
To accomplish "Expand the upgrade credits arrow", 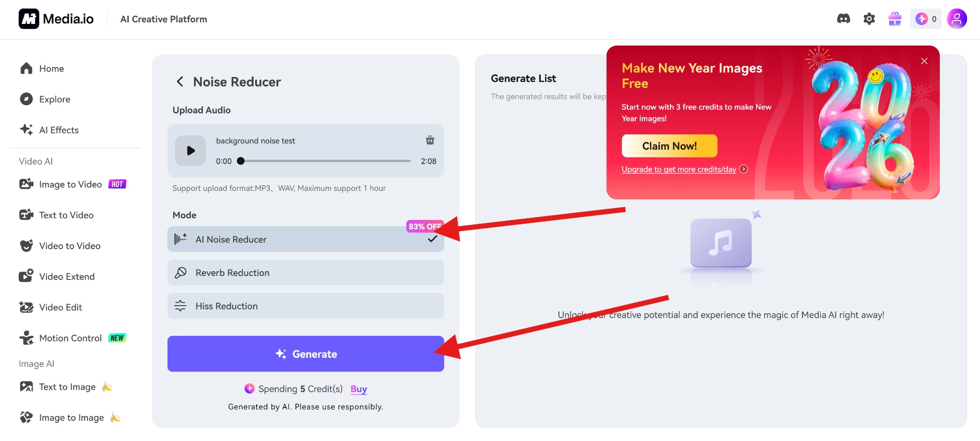I will 743,169.
